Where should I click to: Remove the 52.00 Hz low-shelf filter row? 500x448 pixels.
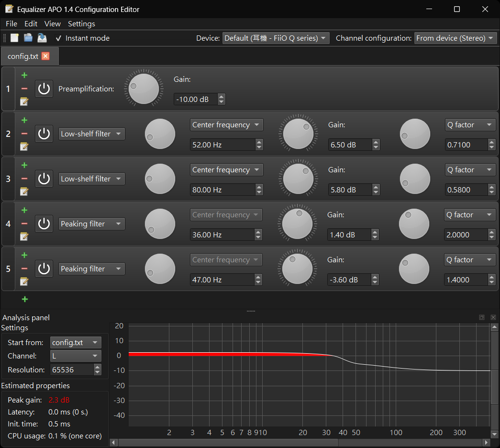click(24, 134)
